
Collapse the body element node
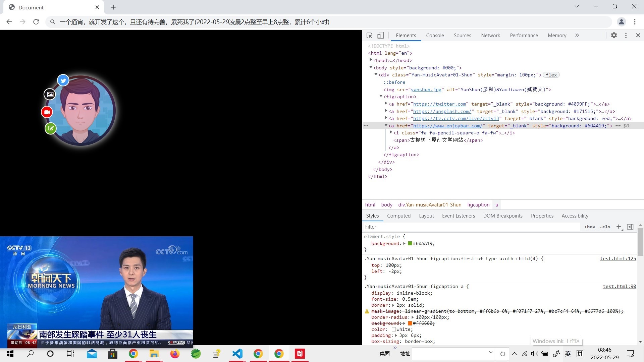point(371,67)
